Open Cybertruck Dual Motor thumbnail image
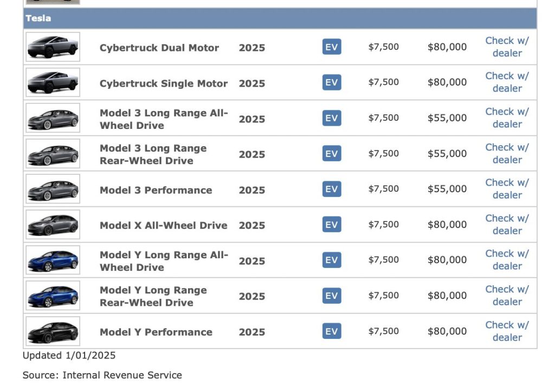This screenshot has height=392, width=555. point(53,47)
